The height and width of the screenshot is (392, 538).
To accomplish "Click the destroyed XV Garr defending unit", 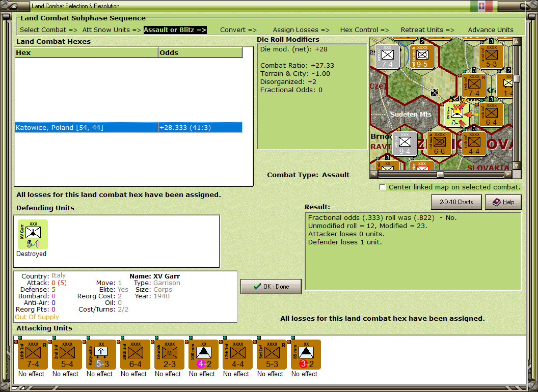I will click(33, 235).
